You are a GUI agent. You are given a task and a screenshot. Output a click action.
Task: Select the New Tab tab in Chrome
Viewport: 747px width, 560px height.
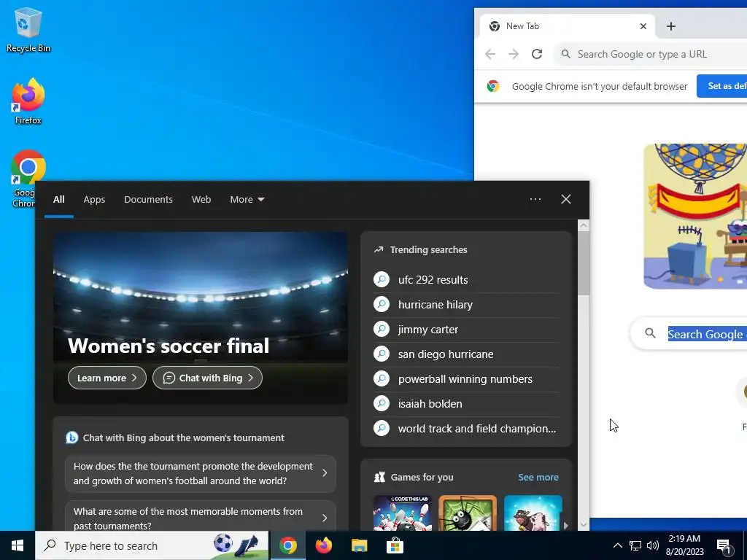click(x=567, y=26)
